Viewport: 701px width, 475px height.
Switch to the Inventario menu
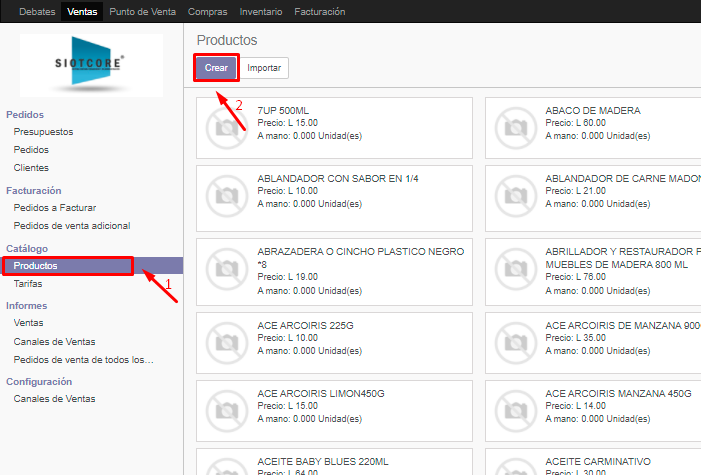[261, 12]
